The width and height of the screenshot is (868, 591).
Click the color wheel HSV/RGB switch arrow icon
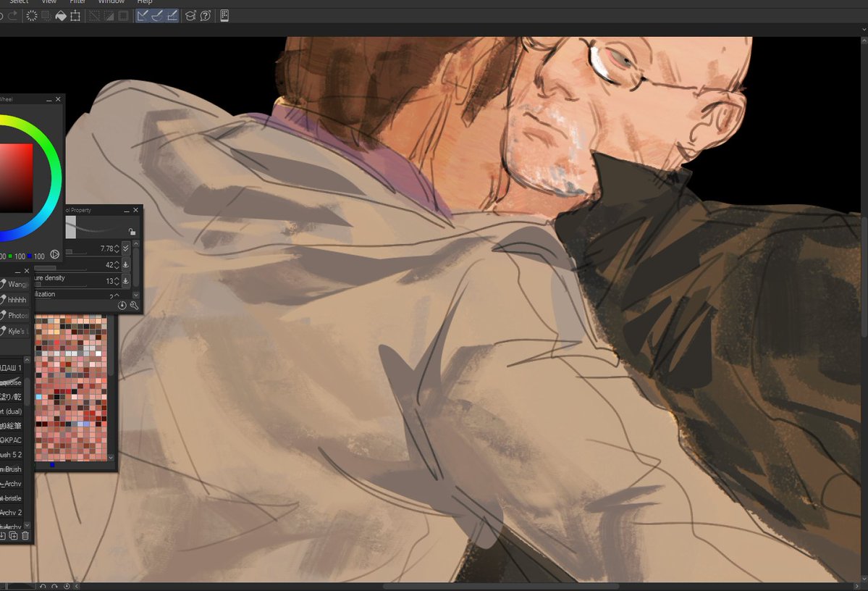55,255
